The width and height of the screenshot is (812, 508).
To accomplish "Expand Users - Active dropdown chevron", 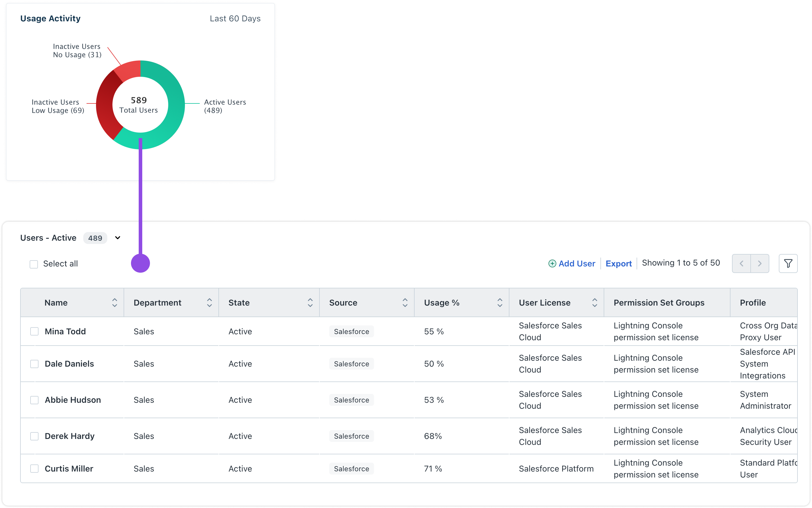I will tap(118, 238).
